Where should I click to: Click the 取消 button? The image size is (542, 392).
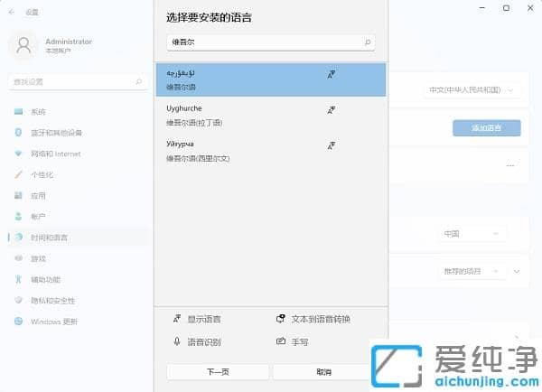(x=323, y=371)
